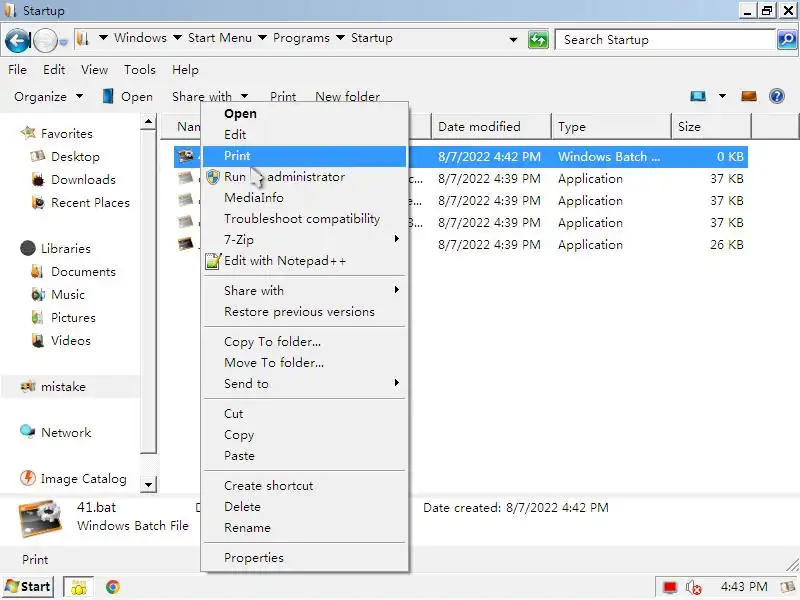Sort by Type column header
Viewport: 800px width, 600px height.
pyautogui.click(x=611, y=127)
